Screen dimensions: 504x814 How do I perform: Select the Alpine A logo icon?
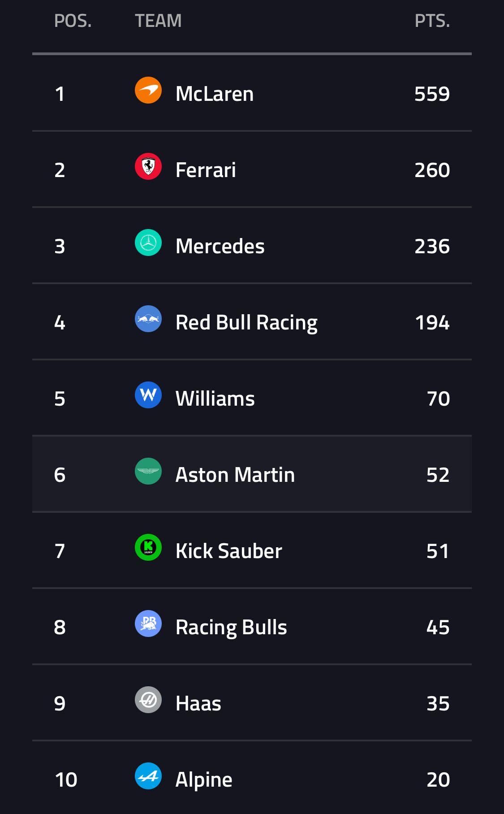tap(148, 776)
